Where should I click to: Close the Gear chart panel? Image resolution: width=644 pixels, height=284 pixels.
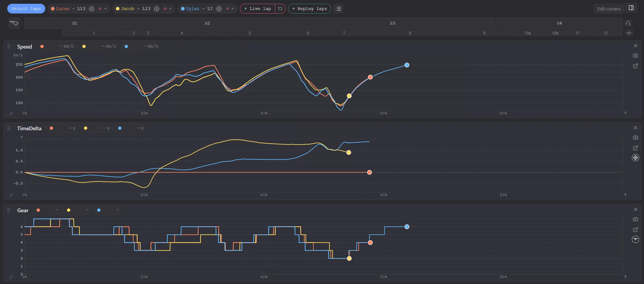click(x=635, y=210)
